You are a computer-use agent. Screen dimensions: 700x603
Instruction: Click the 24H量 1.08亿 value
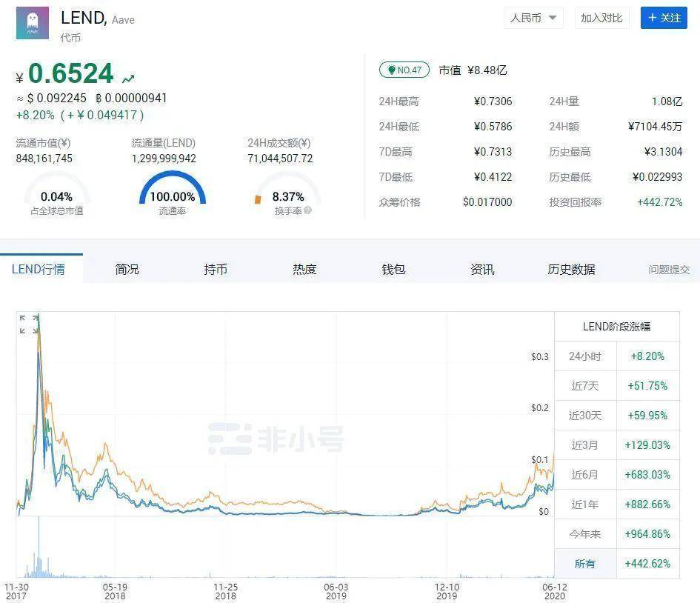(x=667, y=101)
